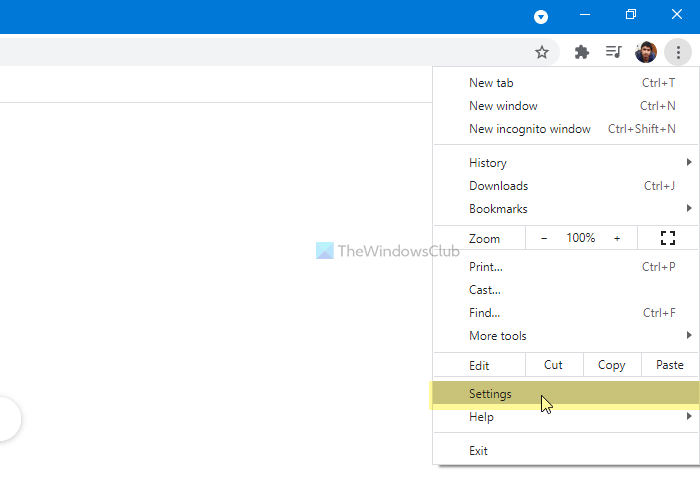Image resolution: width=700 pixels, height=483 pixels.
Task: Click the circular dropdown icon in the title bar
Action: coord(541,17)
